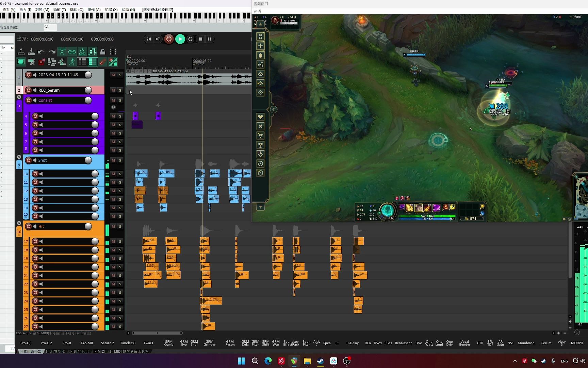
Task: Open the MORPH effect button
Action: [577, 343]
